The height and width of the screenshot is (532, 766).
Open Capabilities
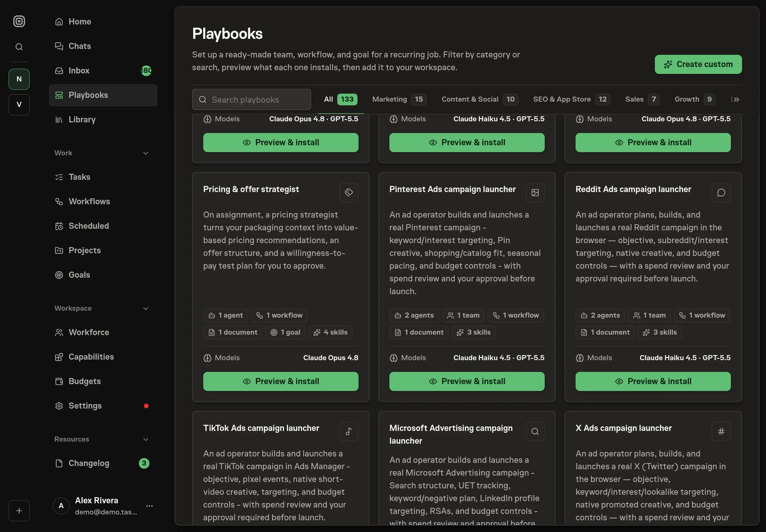click(103, 357)
